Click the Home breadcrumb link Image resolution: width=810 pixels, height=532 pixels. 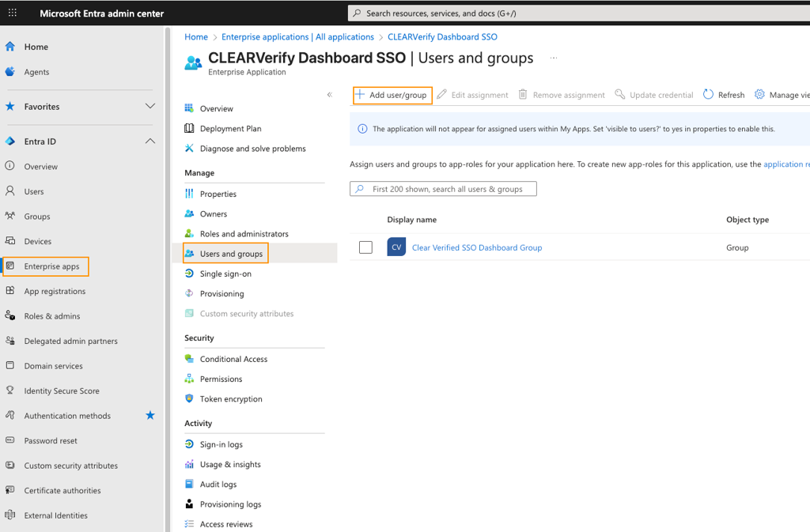pos(196,36)
